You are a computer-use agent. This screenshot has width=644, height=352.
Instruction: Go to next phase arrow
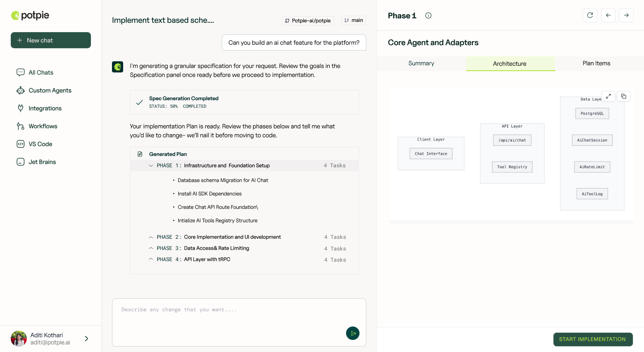[x=626, y=15]
